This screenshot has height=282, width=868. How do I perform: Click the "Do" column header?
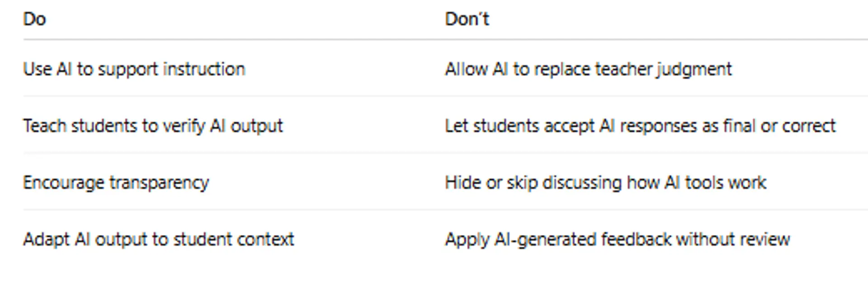point(34,19)
